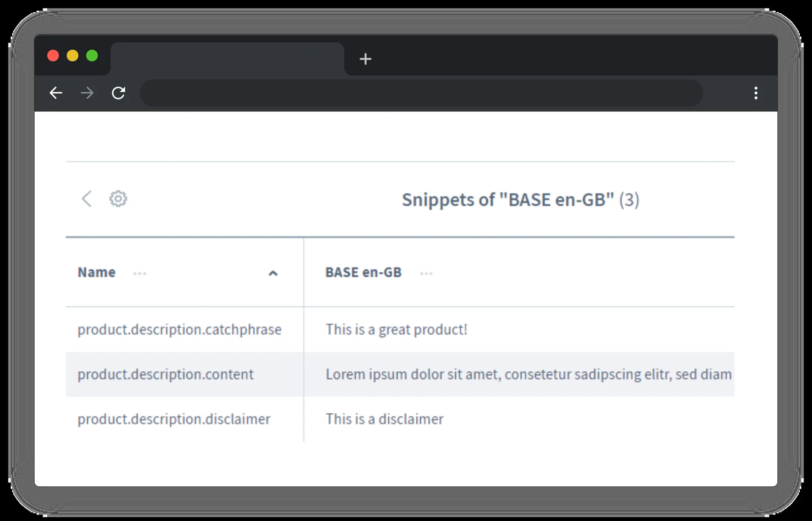Click the BASE en-GB column header

(x=363, y=272)
